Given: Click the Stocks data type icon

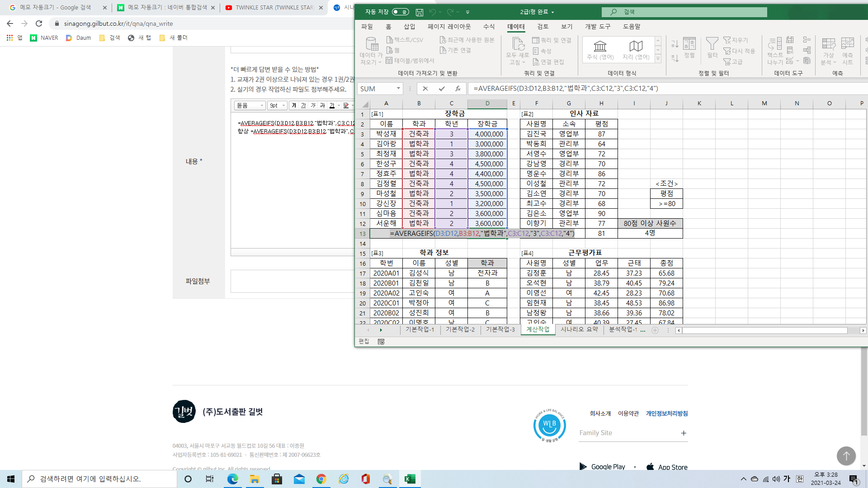Looking at the screenshot, I should click(x=600, y=47).
